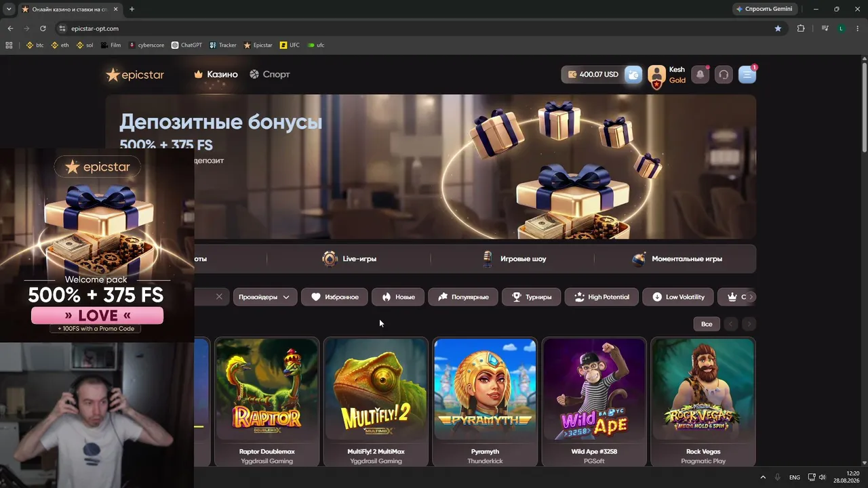The width and height of the screenshot is (868, 488).
Task: Expand the Chrome tab search dropdown
Action: pyautogui.click(x=9, y=9)
